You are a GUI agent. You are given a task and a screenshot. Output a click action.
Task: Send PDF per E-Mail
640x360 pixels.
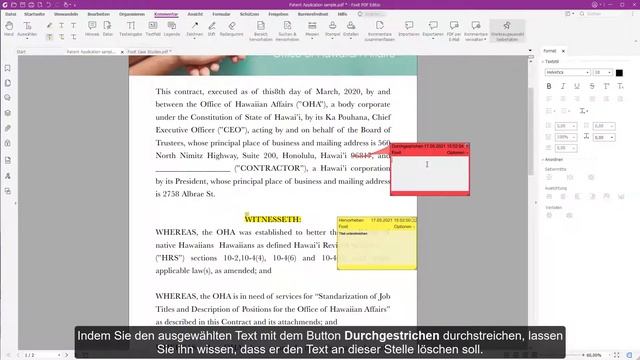coord(454,31)
